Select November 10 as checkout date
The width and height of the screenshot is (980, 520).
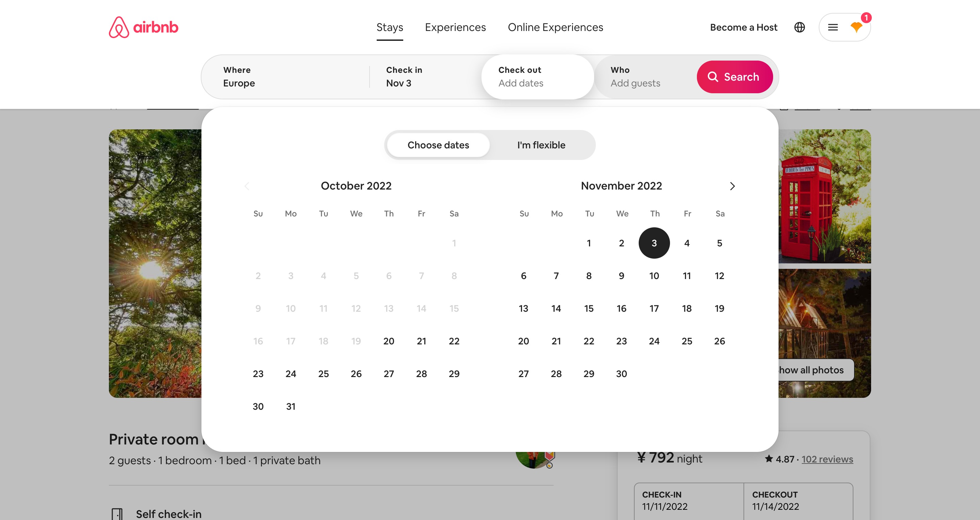[x=654, y=276]
